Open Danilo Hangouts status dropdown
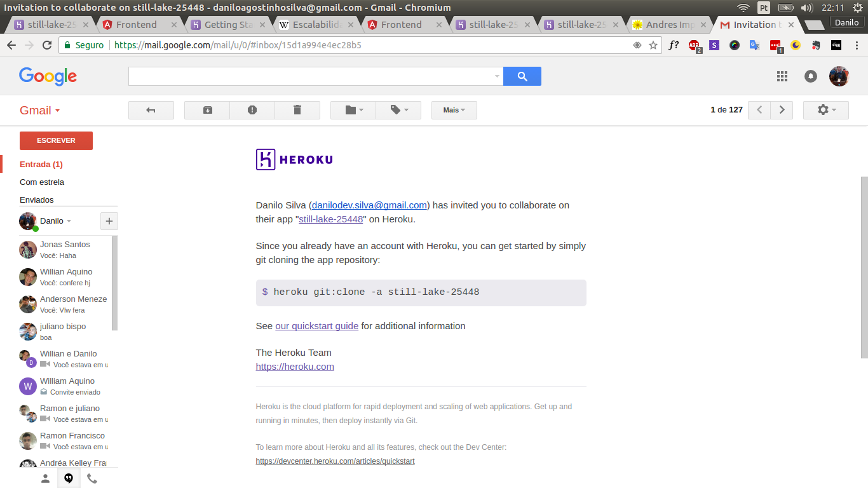868x488 pixels. pyautogui.click(x=56, y=221)
